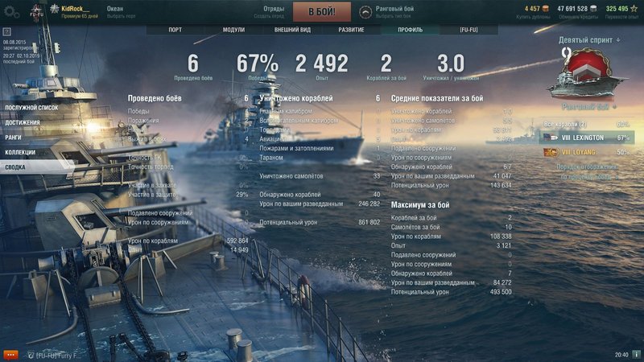Expand the Ранговый бой stats dropdown
Viewport: 644px width, 362px height.
(x=588, y=107)
